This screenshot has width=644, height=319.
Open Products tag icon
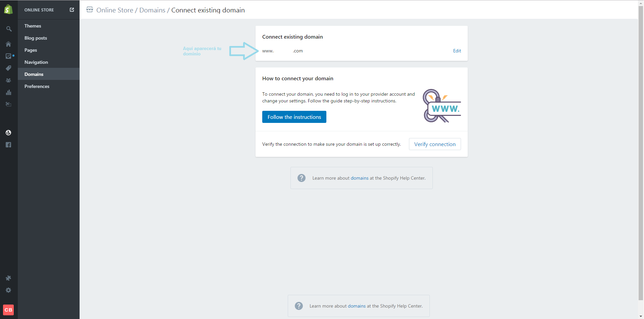(x=8, y=68)
